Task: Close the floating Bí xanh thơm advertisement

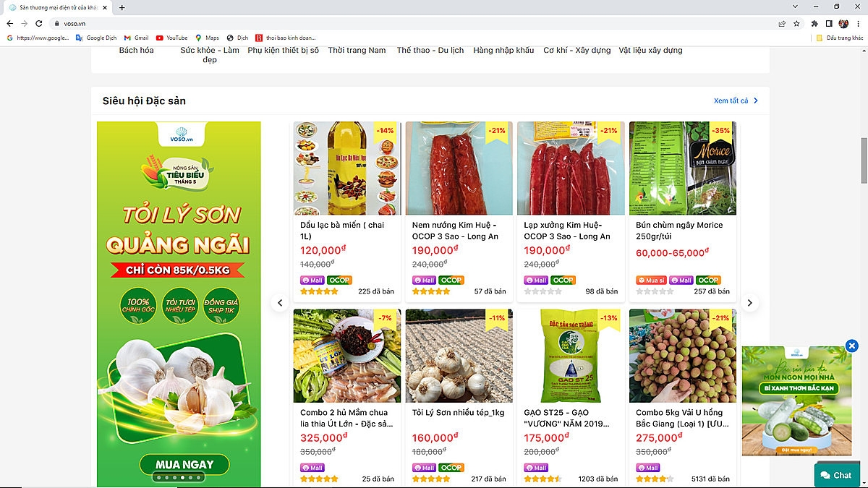Action: tap(852, 346)
